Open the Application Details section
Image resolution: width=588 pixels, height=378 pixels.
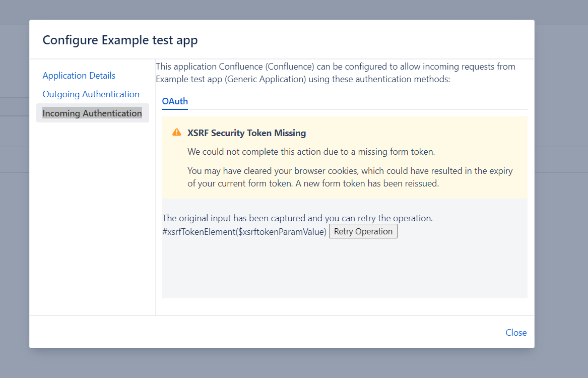(79, 76)
